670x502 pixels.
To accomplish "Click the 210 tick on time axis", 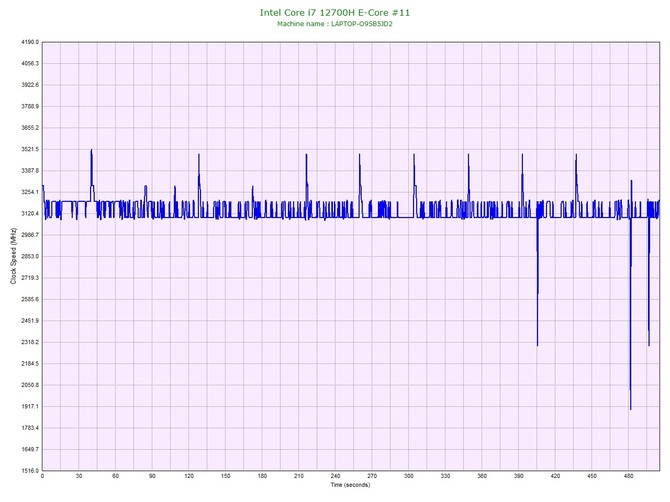I will (299, 476).
